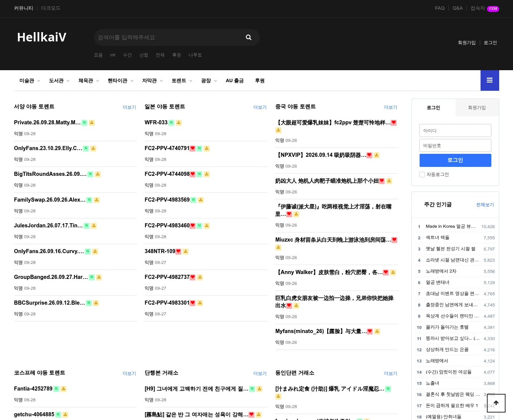Click download icon next to WFR-033
513x420 pixels.
pos(179,122)
